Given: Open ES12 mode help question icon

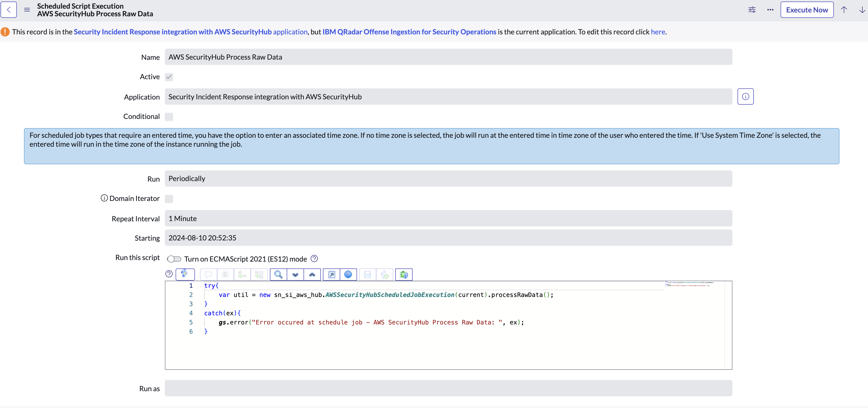Looking at the screenshot, I should pos(314,259).
